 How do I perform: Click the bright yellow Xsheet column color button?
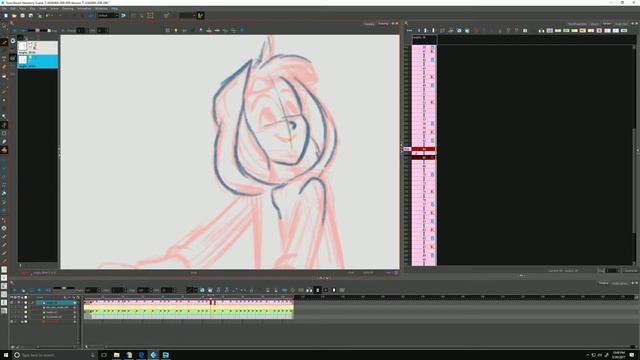coord(583,30)
